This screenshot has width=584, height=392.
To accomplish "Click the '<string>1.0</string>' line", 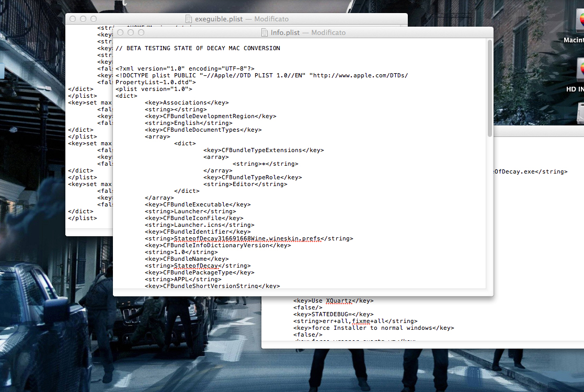I will point(181,252).
